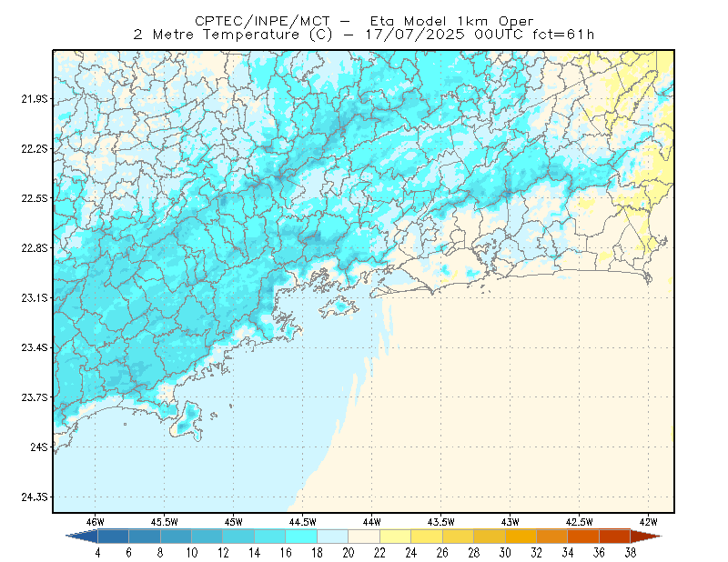Click the 23.7S latitude label
Screen dimensions: 728x562
pos(34,397)
